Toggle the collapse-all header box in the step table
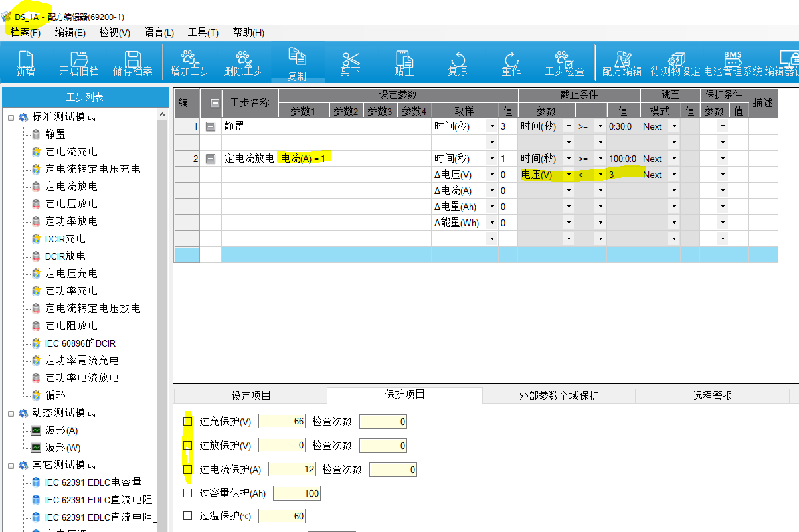Image resolution: width=799 pixels, height=532 pixels. 215,103
